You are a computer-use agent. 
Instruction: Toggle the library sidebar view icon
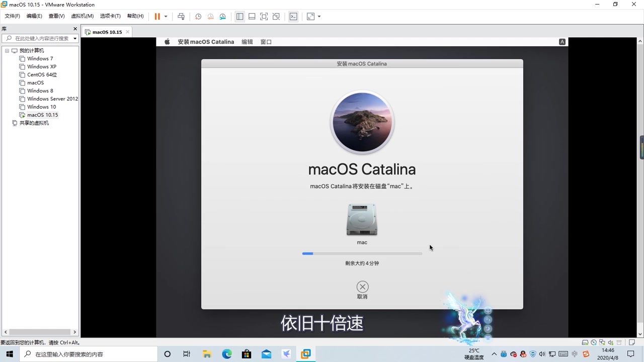point(239,16)
